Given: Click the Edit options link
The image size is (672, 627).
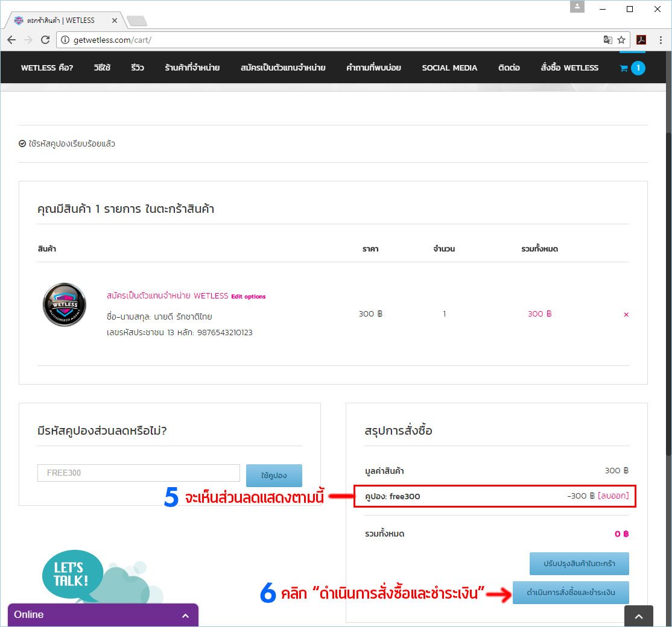Looking at the screenshot, I should (249, 297).
